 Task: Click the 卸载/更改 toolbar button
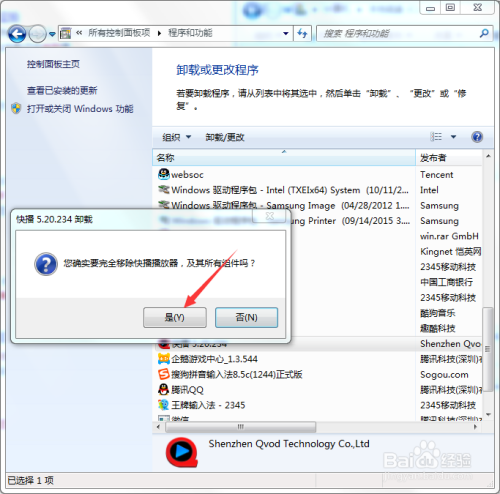click(x=225, y=137)
